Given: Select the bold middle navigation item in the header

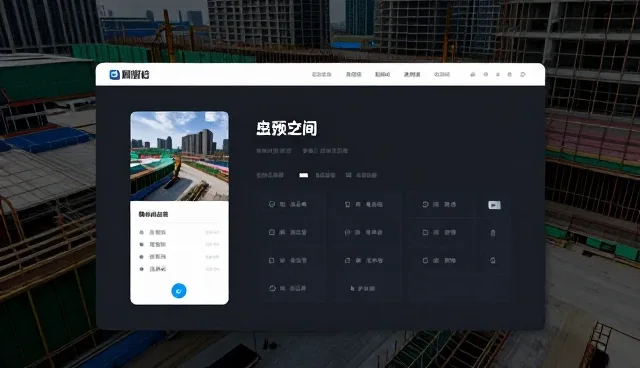Looking at the screenshot, I should [382, 74].
